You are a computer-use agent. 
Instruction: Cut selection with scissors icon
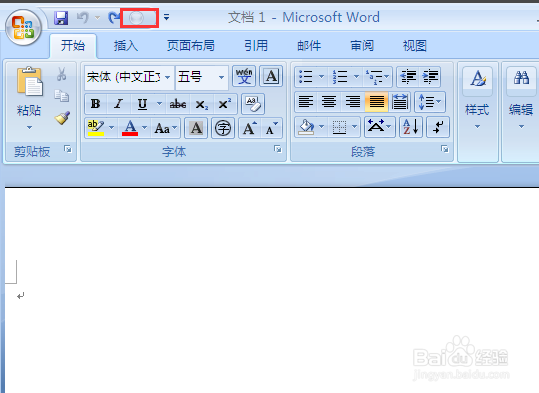click(x=62, y=74)
